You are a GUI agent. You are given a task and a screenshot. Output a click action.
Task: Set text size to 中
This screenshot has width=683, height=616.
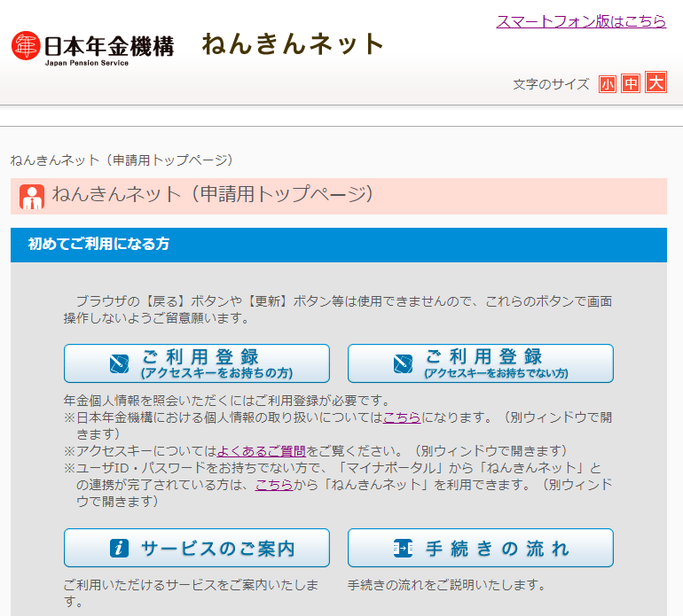tap(631, 83)
